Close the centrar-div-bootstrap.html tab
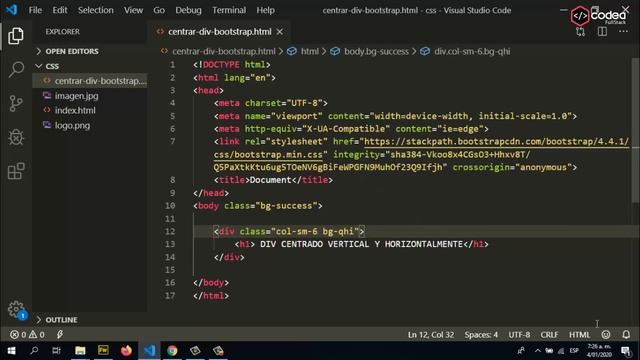640x360 pixels. point(280,32)
